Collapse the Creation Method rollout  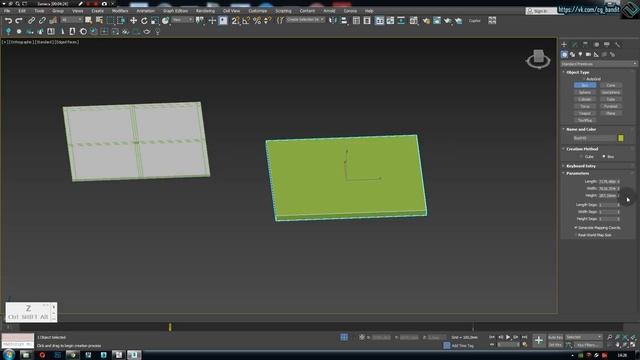(582, 149)
